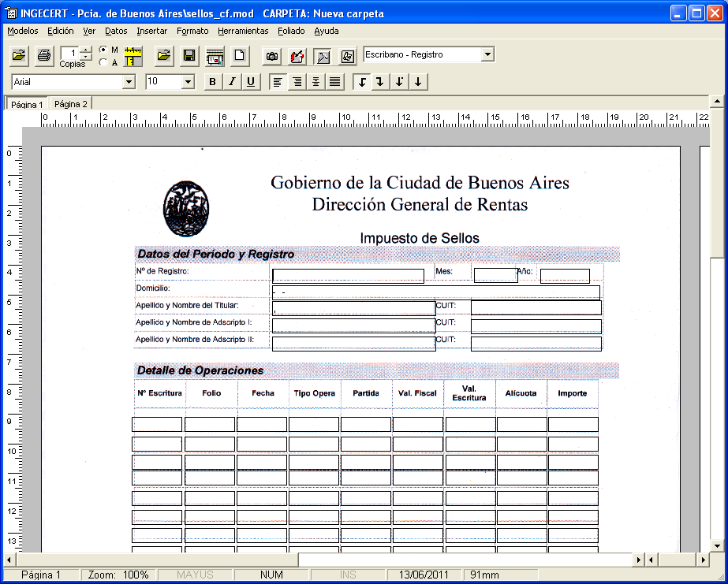
Task: Create a new blank page with the sheet icon
Action: (x=240, y=56)
